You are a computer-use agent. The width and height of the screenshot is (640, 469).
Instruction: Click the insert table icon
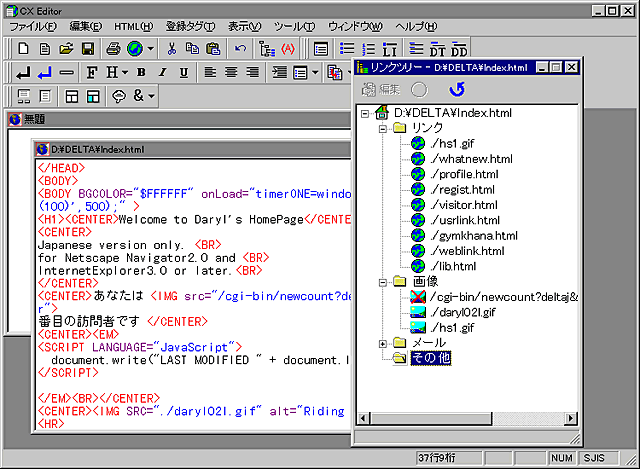72,97
